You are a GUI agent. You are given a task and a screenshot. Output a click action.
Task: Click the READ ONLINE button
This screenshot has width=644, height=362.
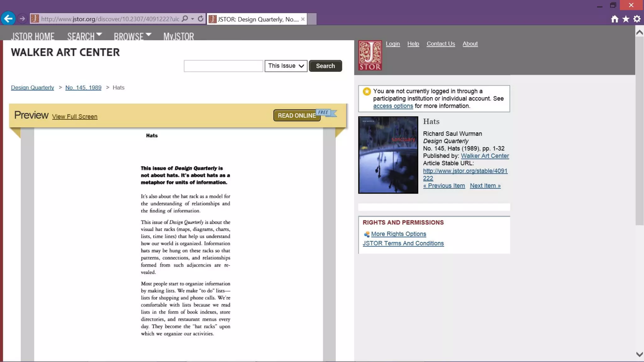297,116
